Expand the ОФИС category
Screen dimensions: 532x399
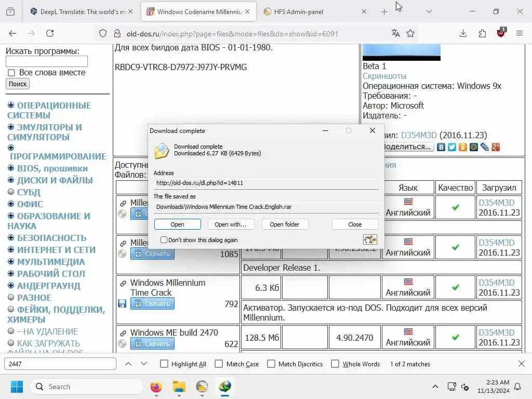(x=11, y=204)
